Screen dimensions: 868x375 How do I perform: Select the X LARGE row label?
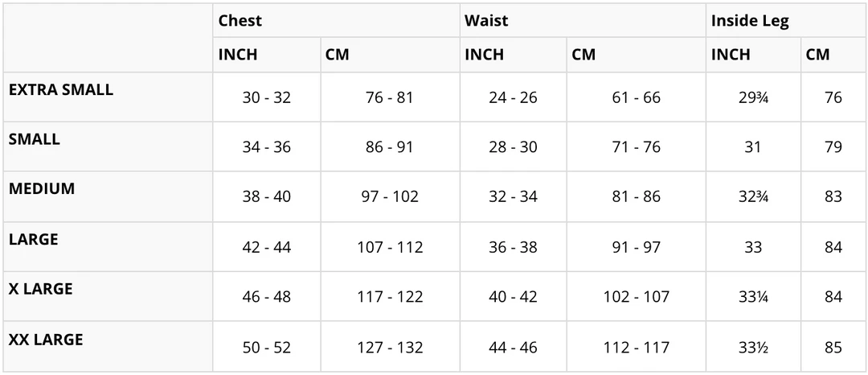[41, 289]
